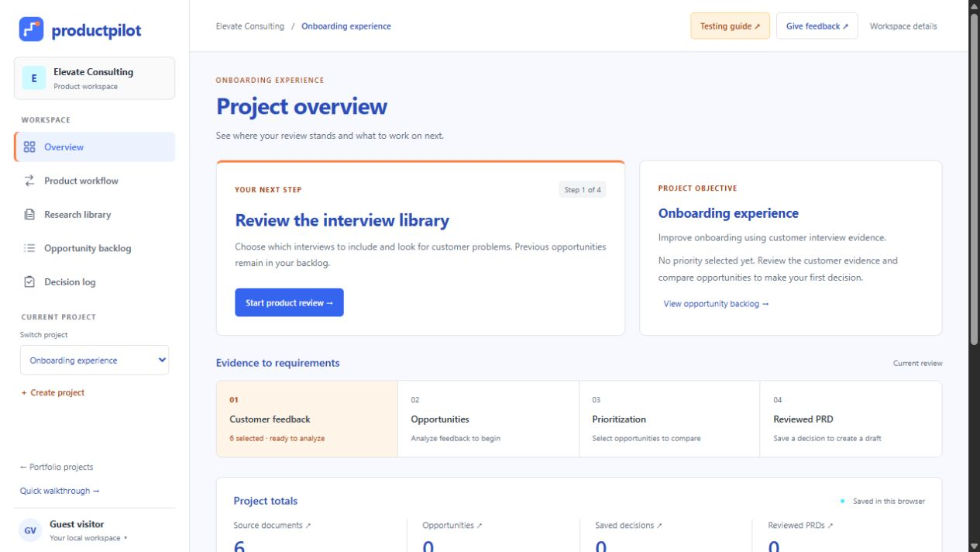Click Review the interview library heading
Viewport: 980px width, 552px height.
click(342, 221)
